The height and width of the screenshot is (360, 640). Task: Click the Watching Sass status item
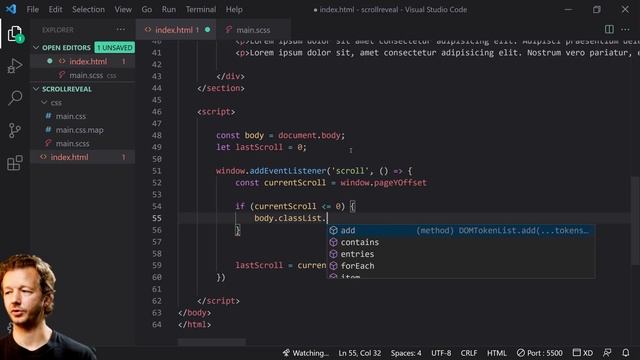click(305, 353)
